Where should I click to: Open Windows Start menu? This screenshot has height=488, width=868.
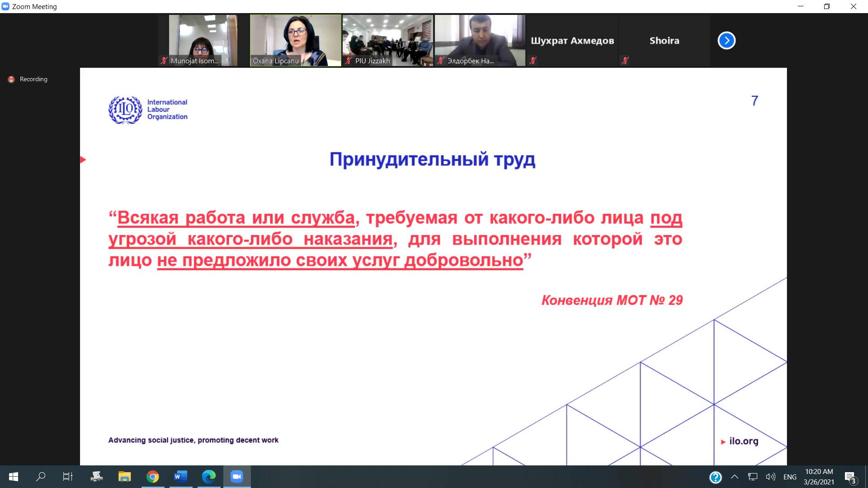click(13, 477)
